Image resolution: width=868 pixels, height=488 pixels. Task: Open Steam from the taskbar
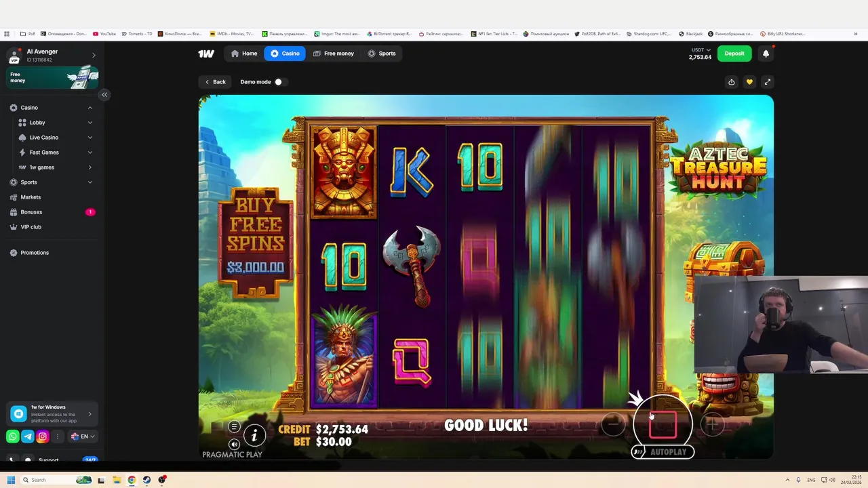tap(146, 480)
